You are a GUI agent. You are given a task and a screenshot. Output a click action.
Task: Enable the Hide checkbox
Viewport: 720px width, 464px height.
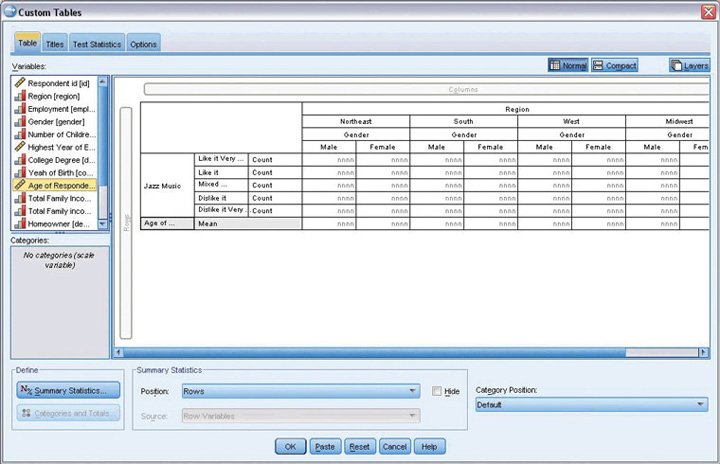point(438,391)
